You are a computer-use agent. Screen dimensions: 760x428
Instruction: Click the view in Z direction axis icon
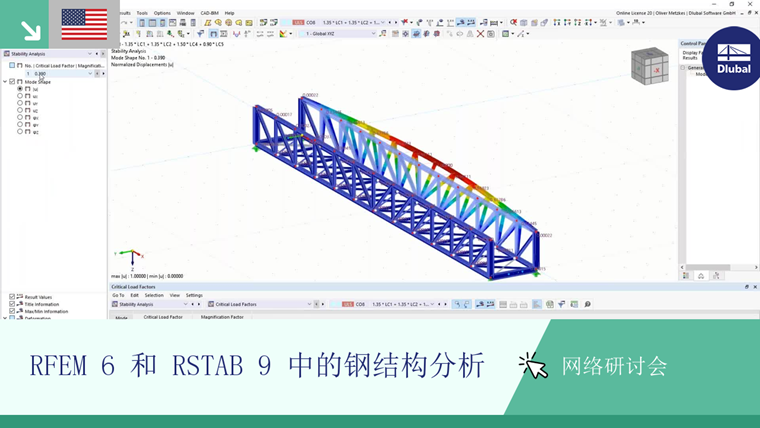click(x=577, y=22)
